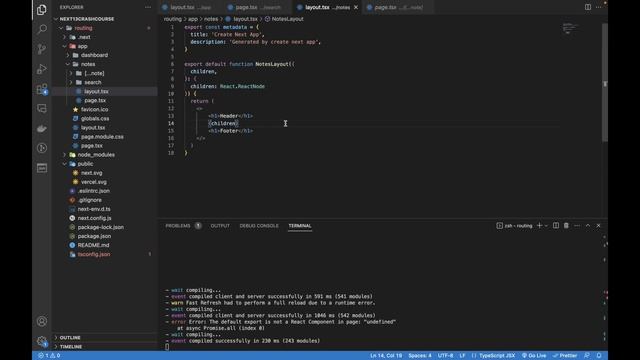
Task: Open the Remote Explorer activity bar icon
Action: click(42, 109)
